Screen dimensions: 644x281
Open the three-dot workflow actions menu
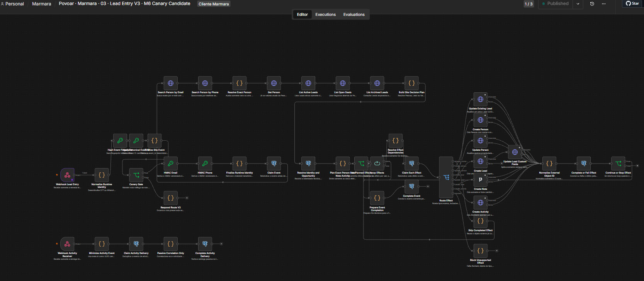pos(604,4)
